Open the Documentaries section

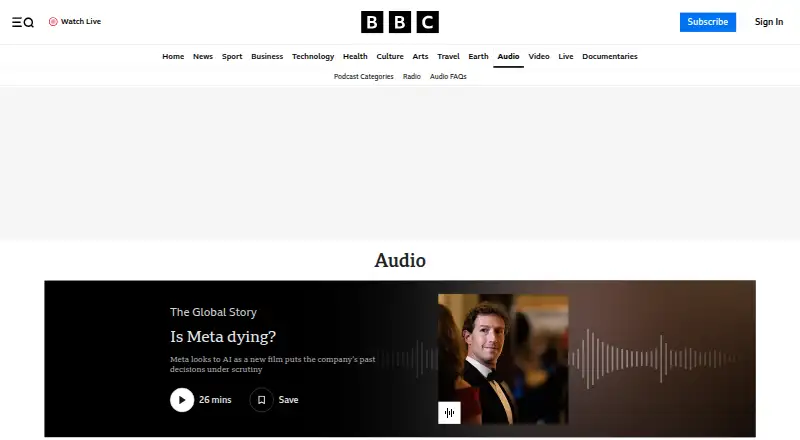tap(610, 56)
